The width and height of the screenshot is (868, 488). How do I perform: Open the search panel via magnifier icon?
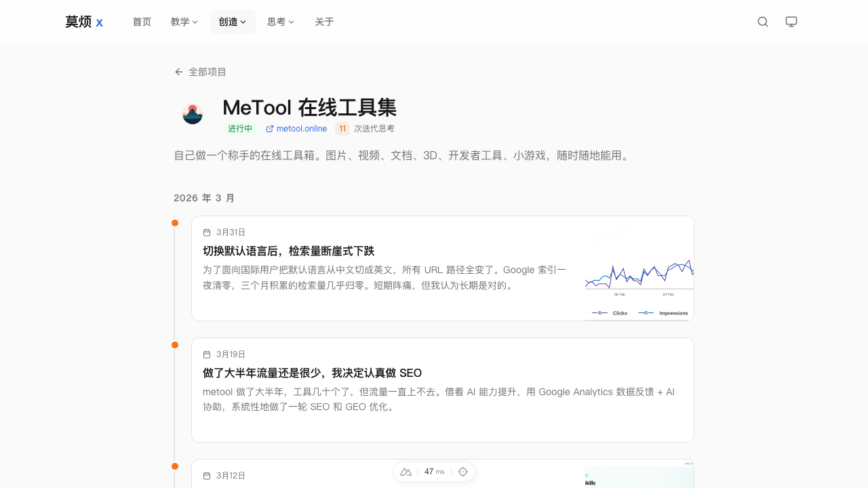[x=762, y=21]
